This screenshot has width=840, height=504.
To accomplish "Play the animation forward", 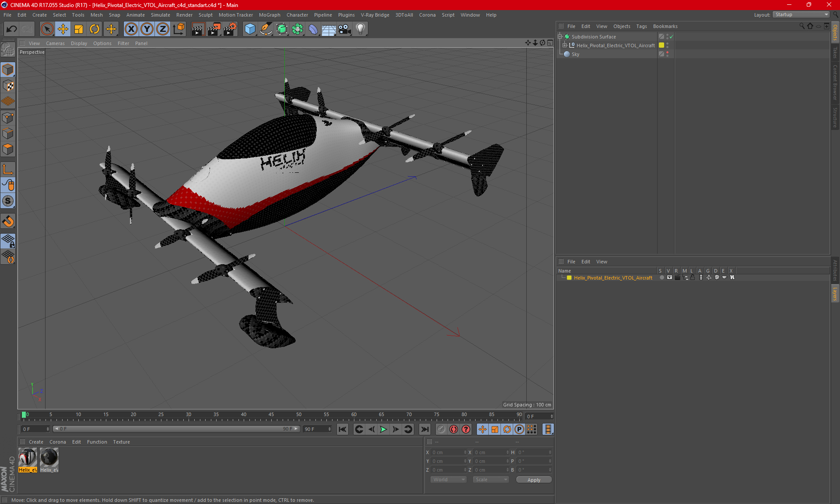I will (383, 429).
